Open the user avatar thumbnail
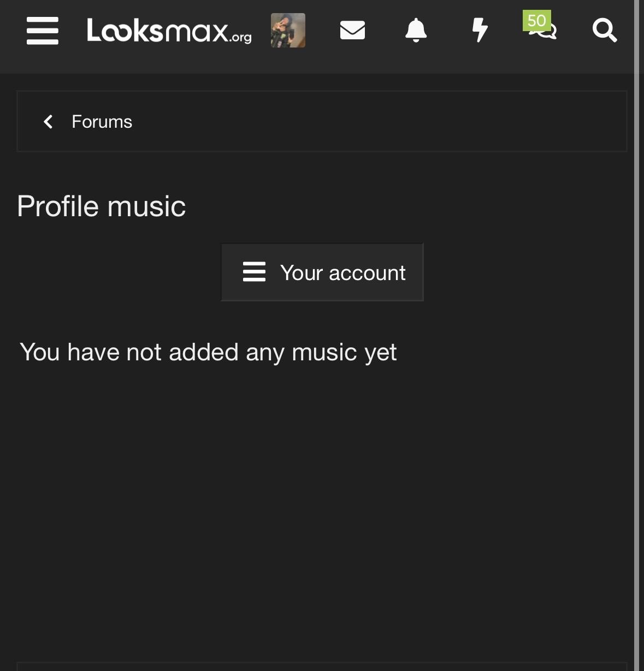The width and height of the screenshot is (644, 671). tap(288, 31)
